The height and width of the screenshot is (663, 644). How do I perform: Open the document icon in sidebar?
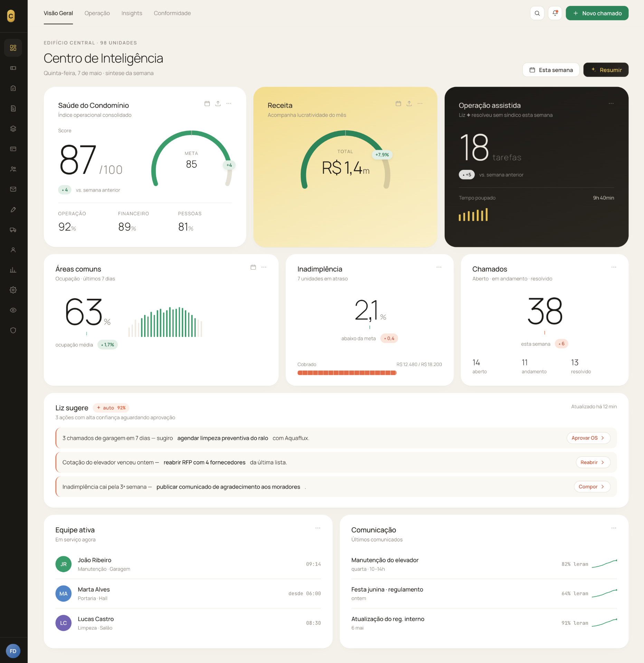[13, 108]
